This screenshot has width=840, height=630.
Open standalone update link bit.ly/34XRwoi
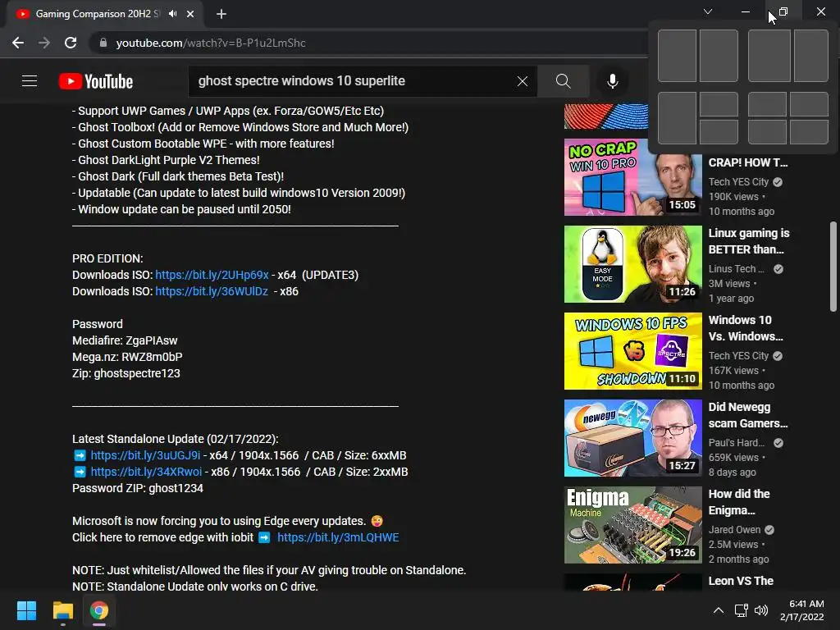pos(146,472)
